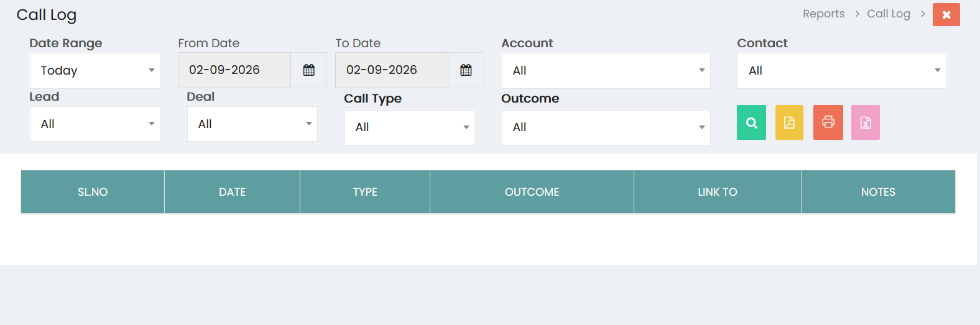Click the OUTCOME column header
Screen dimensions: 980x325
pyautogui.click(x=532, y=192)
